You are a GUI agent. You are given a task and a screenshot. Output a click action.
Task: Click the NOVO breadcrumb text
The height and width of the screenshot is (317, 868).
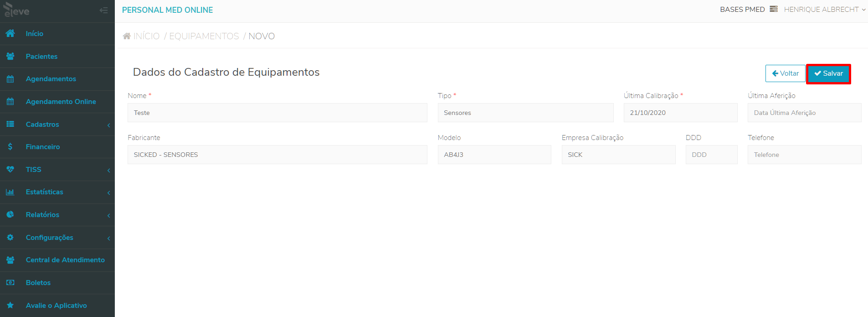click(x=262, y=36)
